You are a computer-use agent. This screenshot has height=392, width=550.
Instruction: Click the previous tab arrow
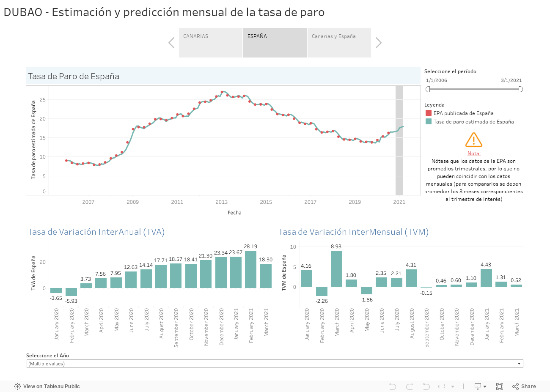point(171,43)
